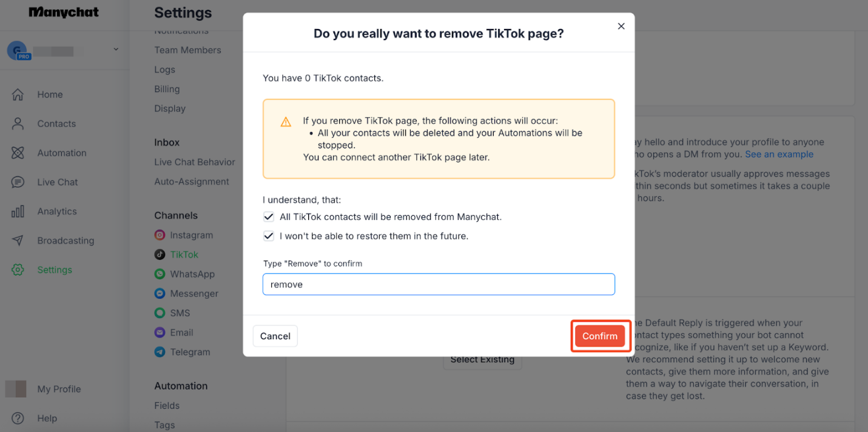The height and width of the screenshot is (432, 868).
Task: Open Team Members settings
Action: 187,50
